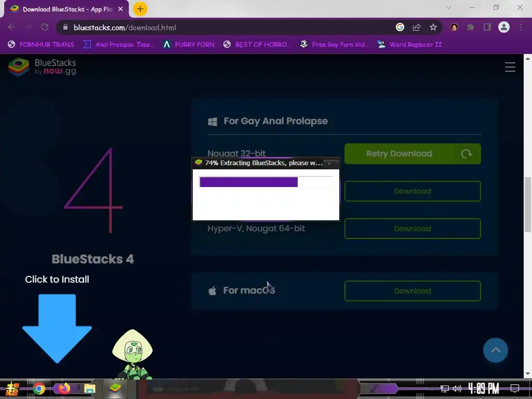Image resolution: width=532 pixels, height=399 pixels.
Task: Close the Extracting BlueStacks dialog
Action: pyautogui.click(x=329, y=164)
